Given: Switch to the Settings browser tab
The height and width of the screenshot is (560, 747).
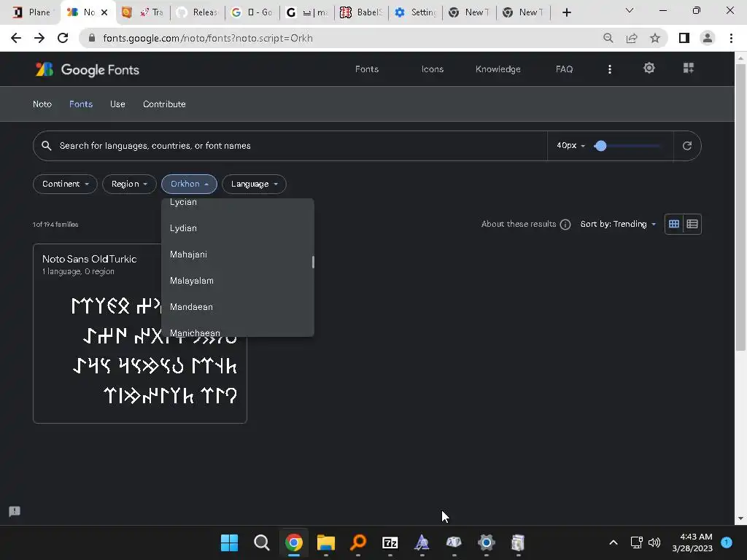Looking at the screenshot, I should (x=416, y=12).
